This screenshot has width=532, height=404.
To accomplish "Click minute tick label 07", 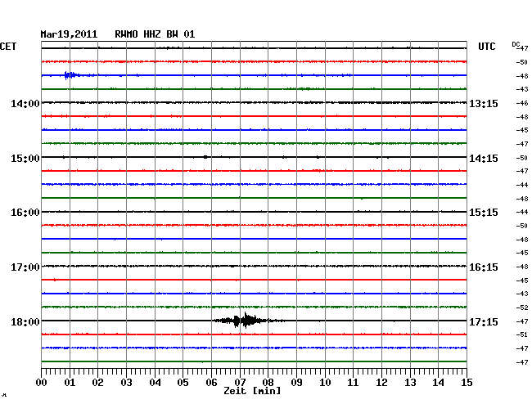I will (240, 383).
